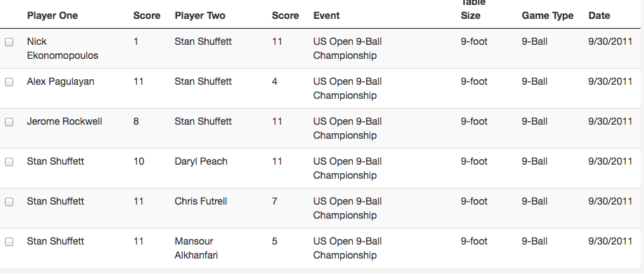644x274 pixels.
Task: Click Mansour Alkhanfari opponent name
Action: click(x=196, y=248)
